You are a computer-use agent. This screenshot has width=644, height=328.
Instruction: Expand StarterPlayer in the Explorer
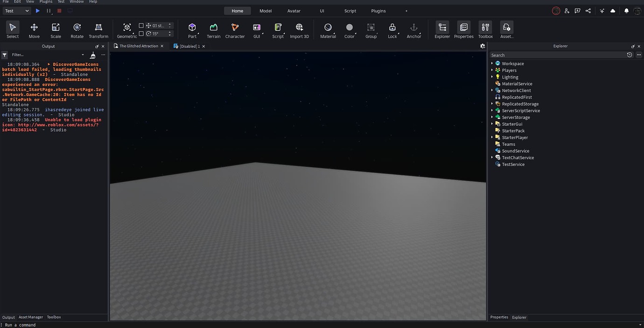[x=492, y=137]
